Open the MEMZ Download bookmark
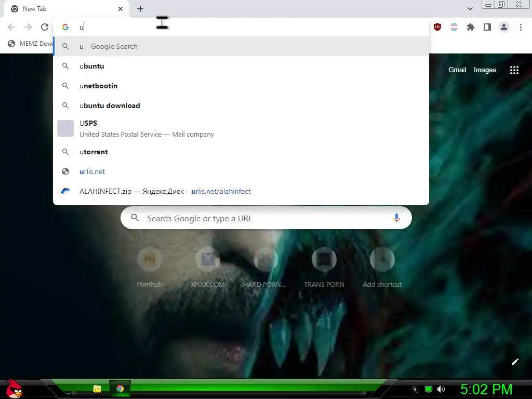 [31, 44]
